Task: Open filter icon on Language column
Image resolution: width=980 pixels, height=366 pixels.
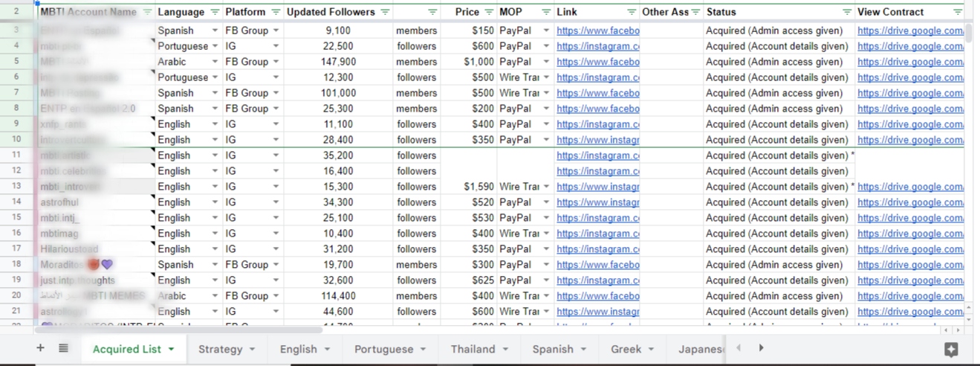Action: [215, 13]
